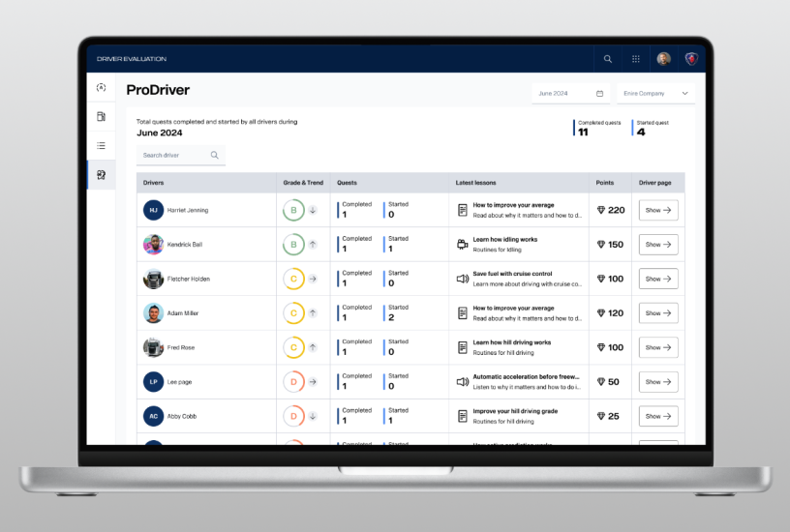
Task: Click the Search driver input field
Action: point(172,155)
